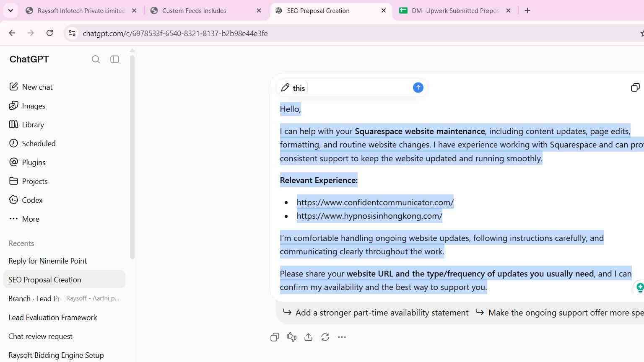
Task: Reload the page with the refresh icon
Action: click(x=49, y=33)
